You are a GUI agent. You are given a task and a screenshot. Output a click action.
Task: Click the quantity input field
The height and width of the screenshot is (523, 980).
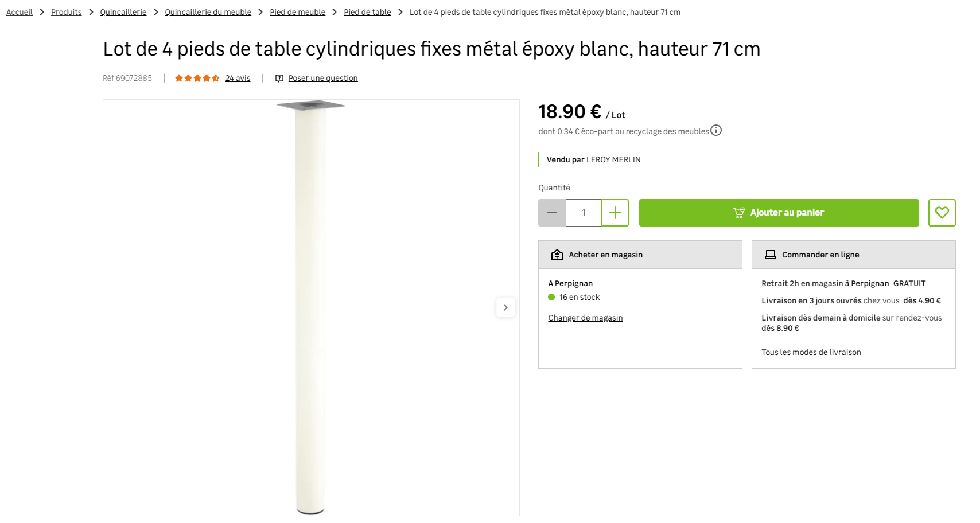[x=584, y=213]
